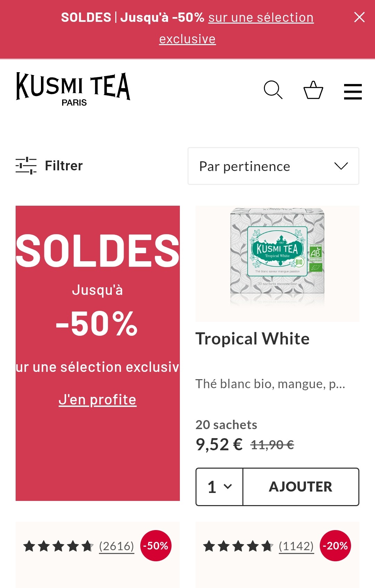Dismiss the SOLDES promotional banner
375x588 pixels.
tap(359, 17)
